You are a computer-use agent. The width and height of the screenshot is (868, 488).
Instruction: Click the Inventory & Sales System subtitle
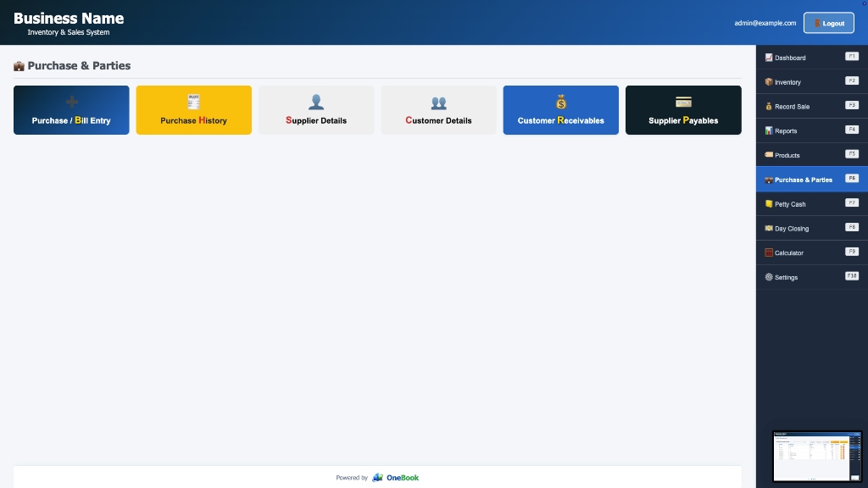coord(69,33)
